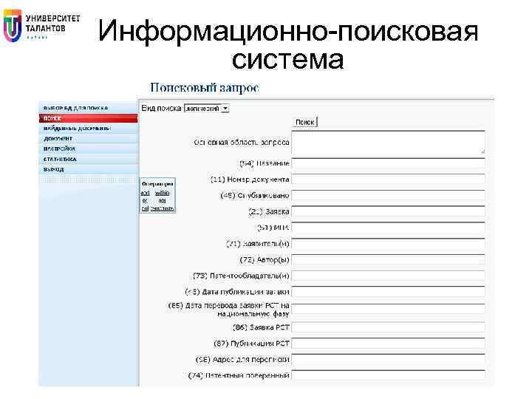Focus the '(45) Опубликовано' field
532x399 pixels.
click(x=388, y=195)
